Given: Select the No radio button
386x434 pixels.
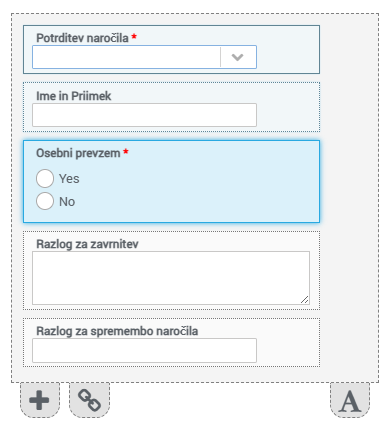Looking at the screenshot, I should (45, 201).
